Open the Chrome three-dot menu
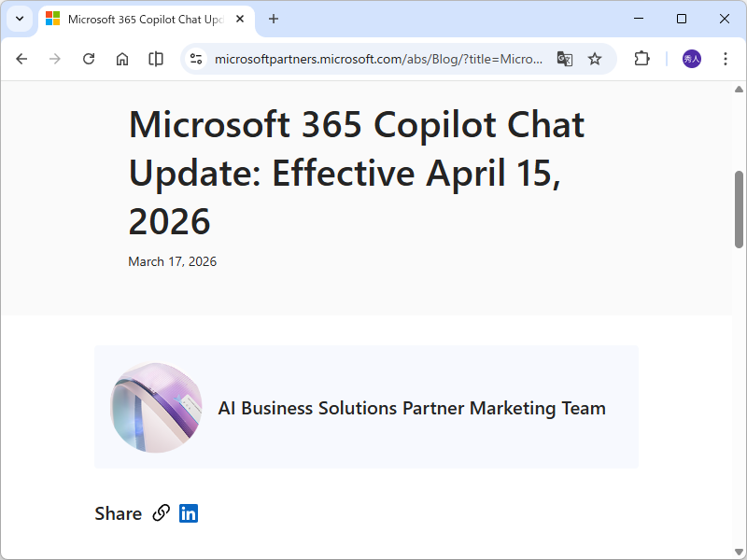Image resolution: width=747 pixels, height=560 pixels. pyautogui.click(x=726, y=59)
